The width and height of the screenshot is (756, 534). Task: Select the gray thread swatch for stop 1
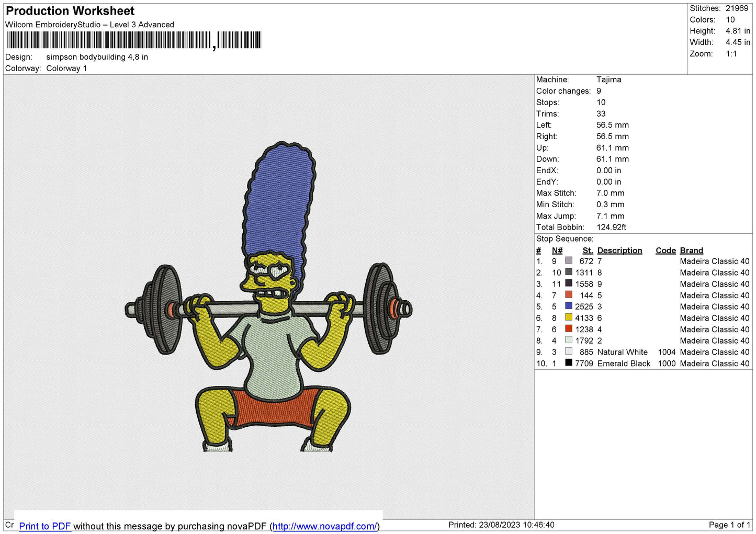click(569, 260)
